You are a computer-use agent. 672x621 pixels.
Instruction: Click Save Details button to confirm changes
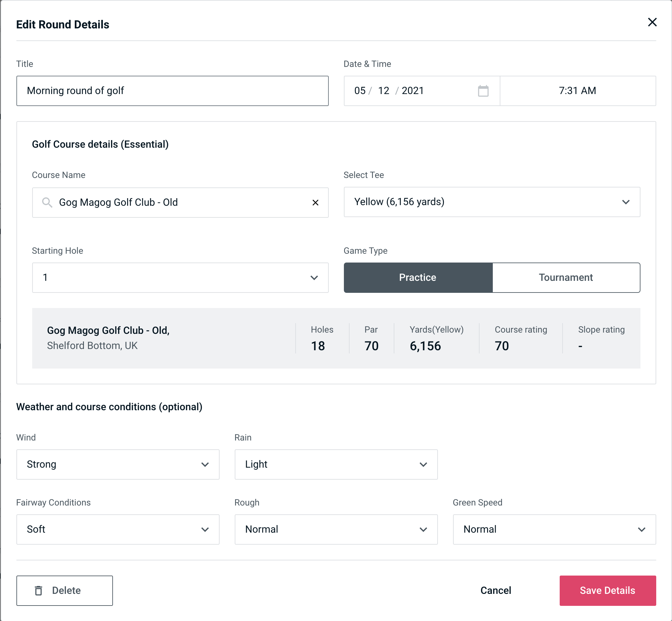coord(608,590)
